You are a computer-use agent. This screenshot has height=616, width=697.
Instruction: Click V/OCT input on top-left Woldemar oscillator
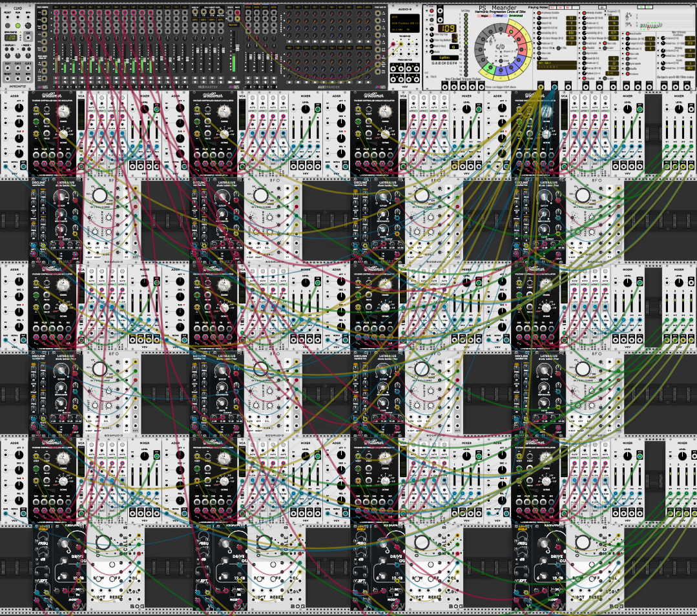click(36, 109)
